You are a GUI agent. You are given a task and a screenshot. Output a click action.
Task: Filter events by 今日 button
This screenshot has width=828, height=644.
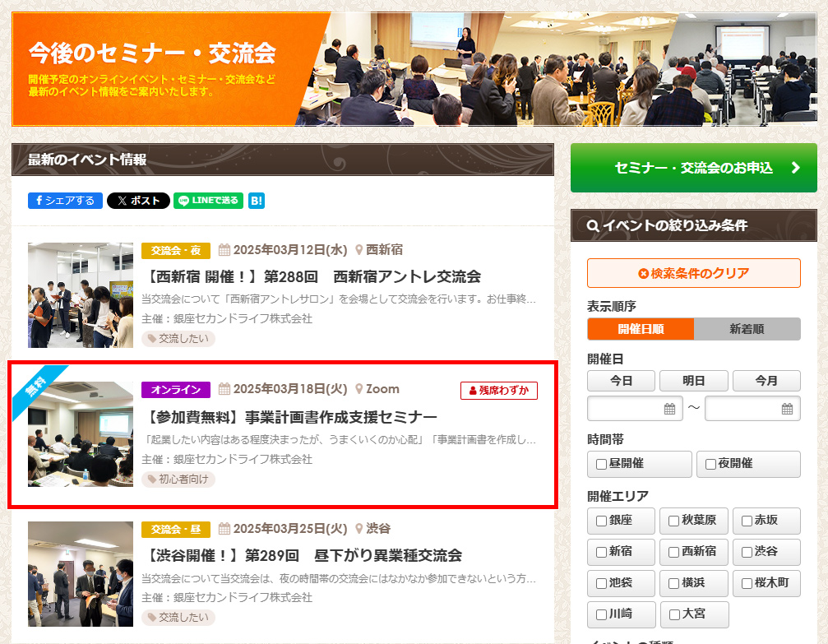coord(621,381)
